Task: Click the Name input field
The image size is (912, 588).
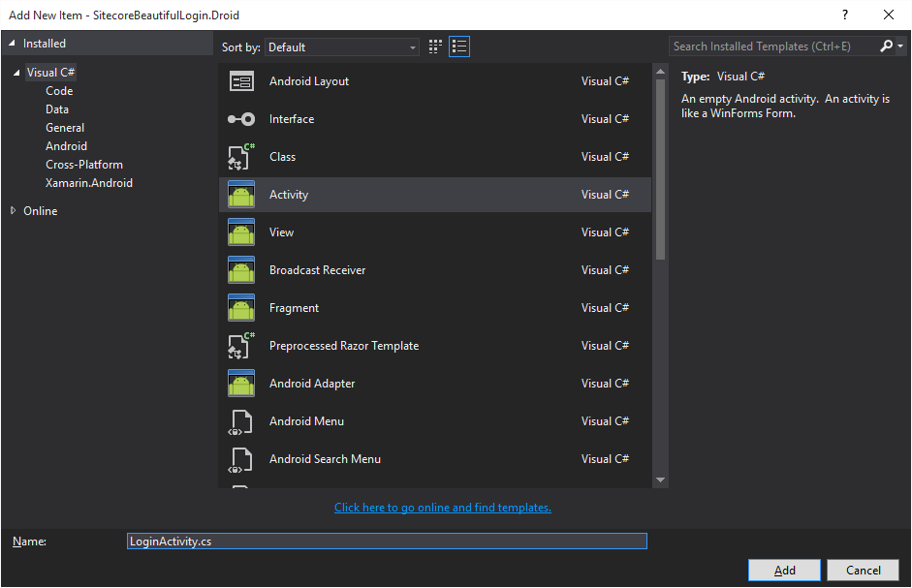Action: 387,541
